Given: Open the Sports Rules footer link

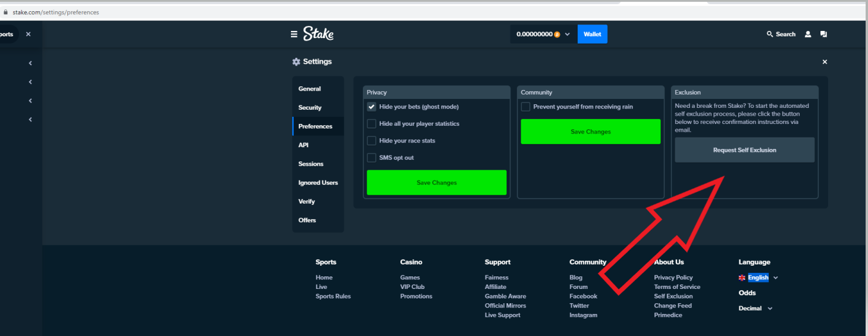Looking at the screenshot, I should (333, 297).
